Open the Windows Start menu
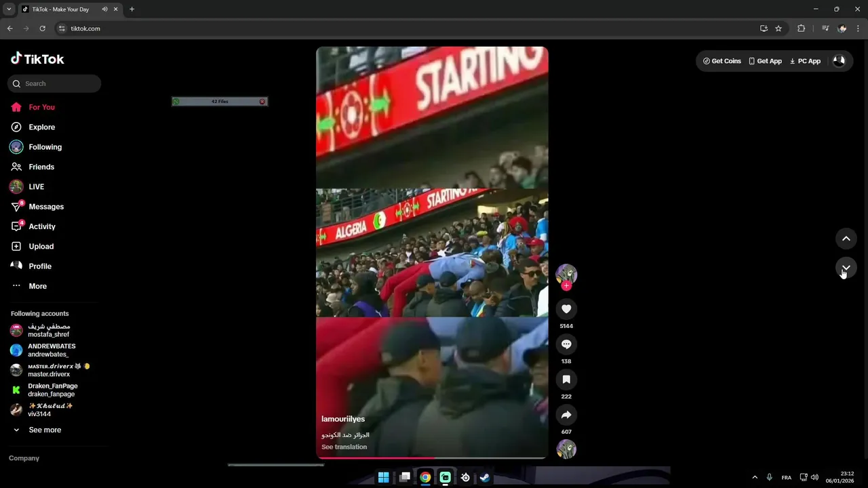This screenshot has height=488, width=868. tap(383, 477)
